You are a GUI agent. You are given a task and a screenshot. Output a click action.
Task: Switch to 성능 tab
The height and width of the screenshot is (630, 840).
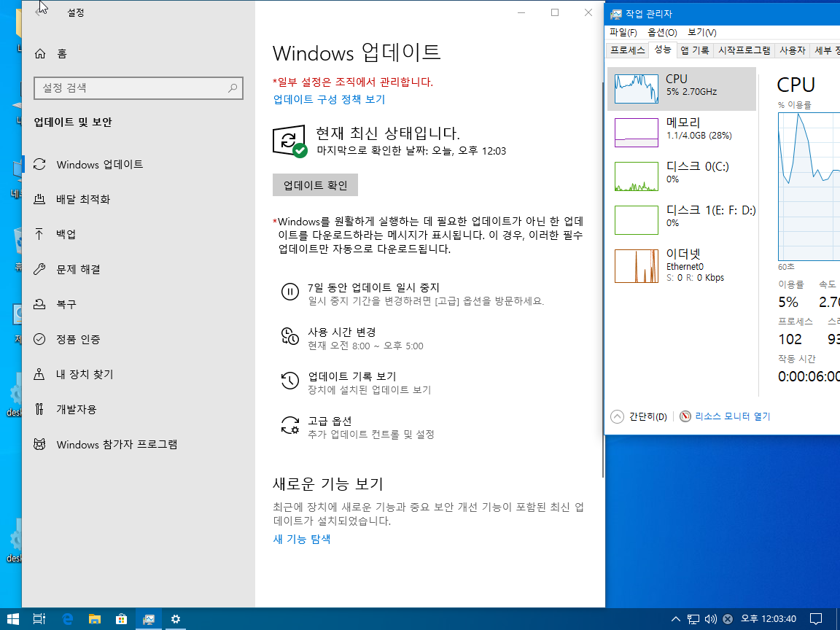click(663, 50)
